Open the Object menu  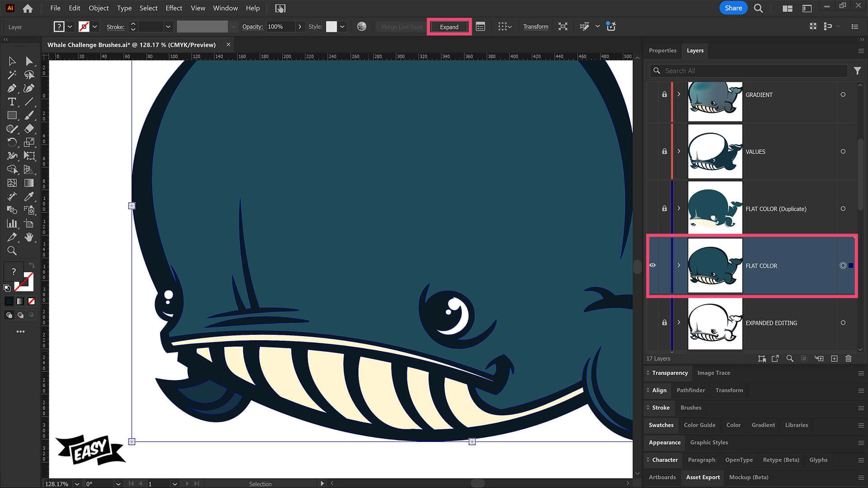click(x=99, y=8)
